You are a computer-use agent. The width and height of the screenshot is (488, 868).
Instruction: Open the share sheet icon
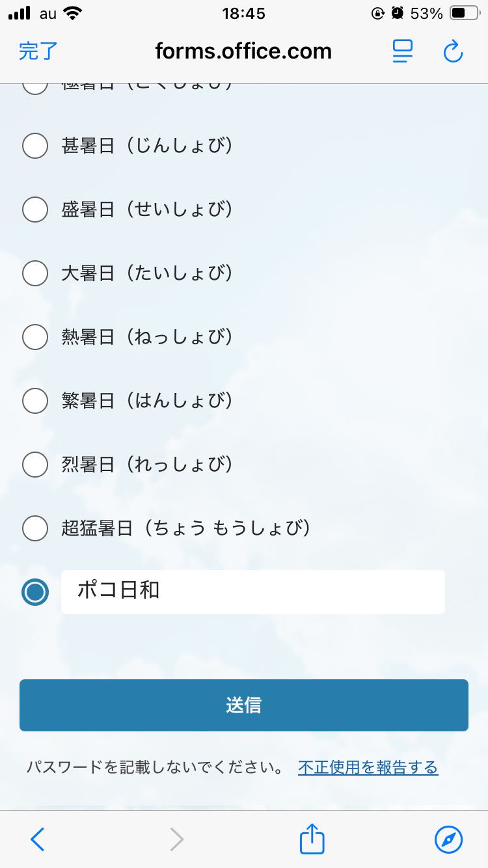[312, 839]
